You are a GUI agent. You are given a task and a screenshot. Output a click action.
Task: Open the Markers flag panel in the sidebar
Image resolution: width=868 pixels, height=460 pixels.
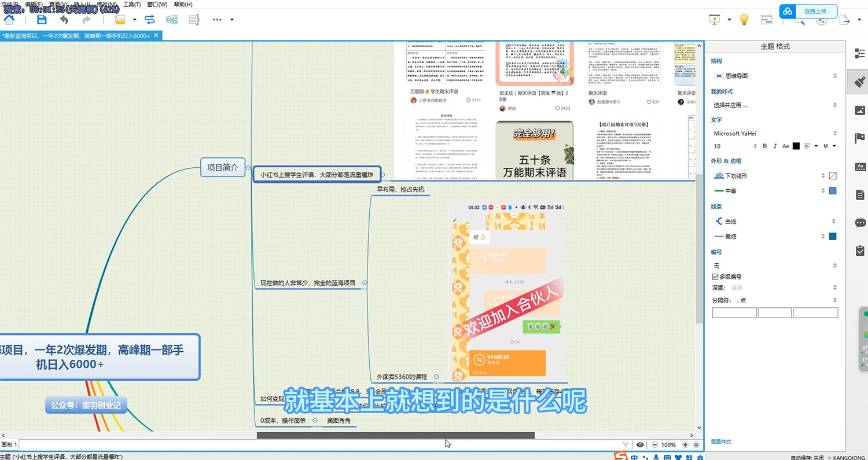(x=860, y=138)
